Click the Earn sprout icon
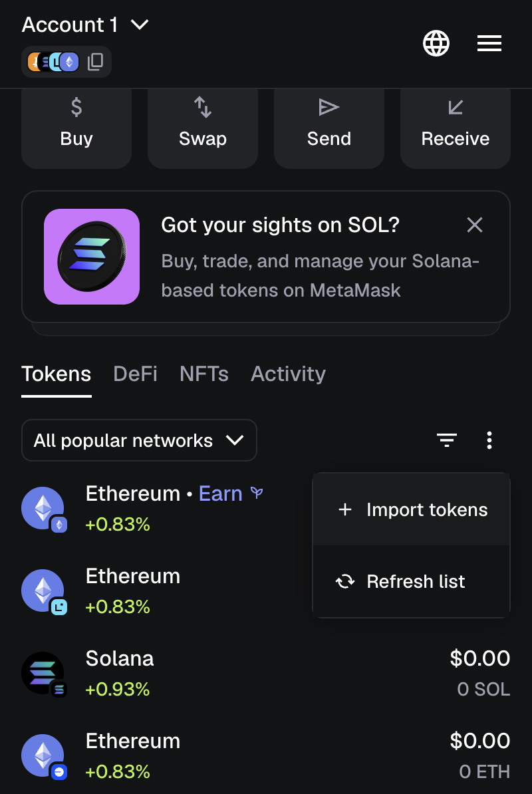Viewport: 532px width, 794px height. pyautogui.click(x=257, y=493)
